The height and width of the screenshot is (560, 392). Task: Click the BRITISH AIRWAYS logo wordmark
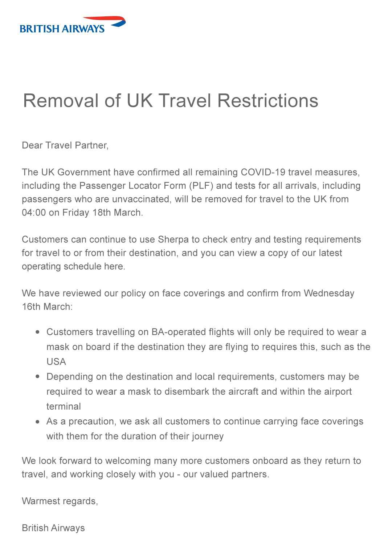tap(62, 29)
